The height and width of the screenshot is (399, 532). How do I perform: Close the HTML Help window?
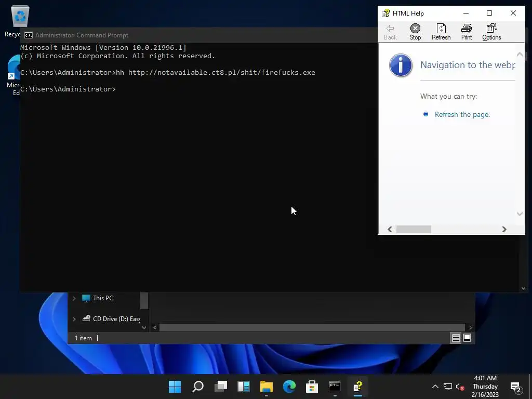(x=513, y=13)
